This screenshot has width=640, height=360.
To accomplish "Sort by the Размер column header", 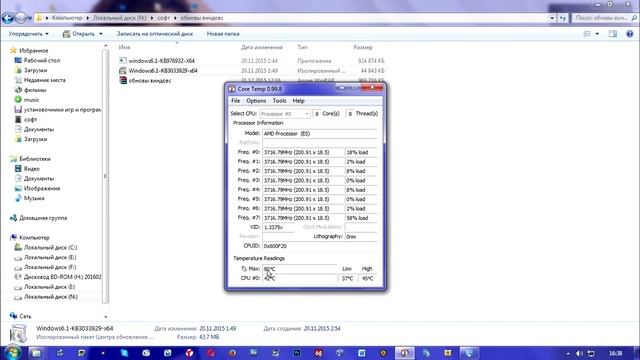I will 363,47.
